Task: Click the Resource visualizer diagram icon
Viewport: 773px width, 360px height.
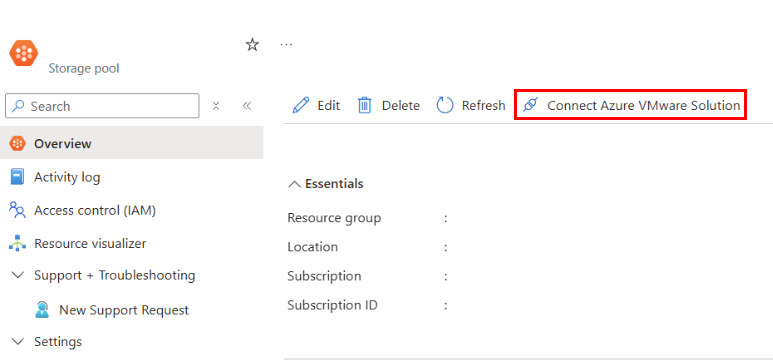Action: (17, 244)
